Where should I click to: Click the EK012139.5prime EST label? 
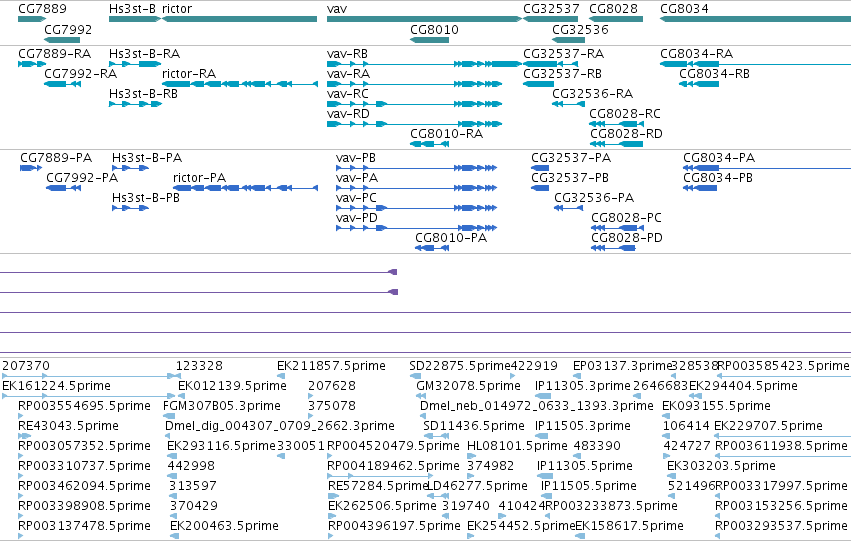click(232, 386)
